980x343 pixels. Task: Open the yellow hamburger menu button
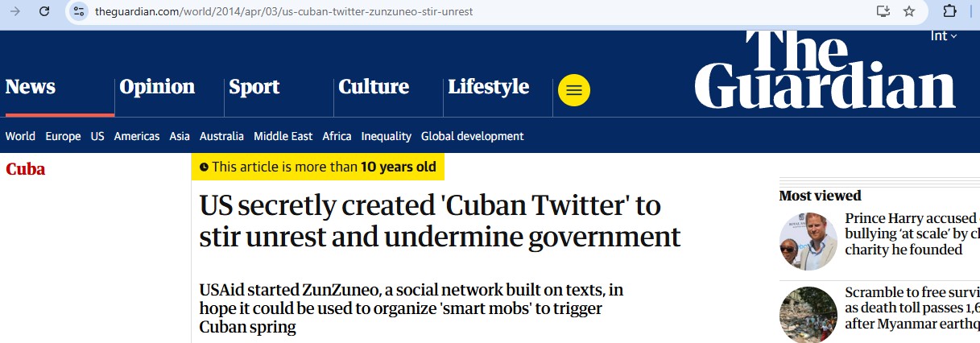[574, 90]
